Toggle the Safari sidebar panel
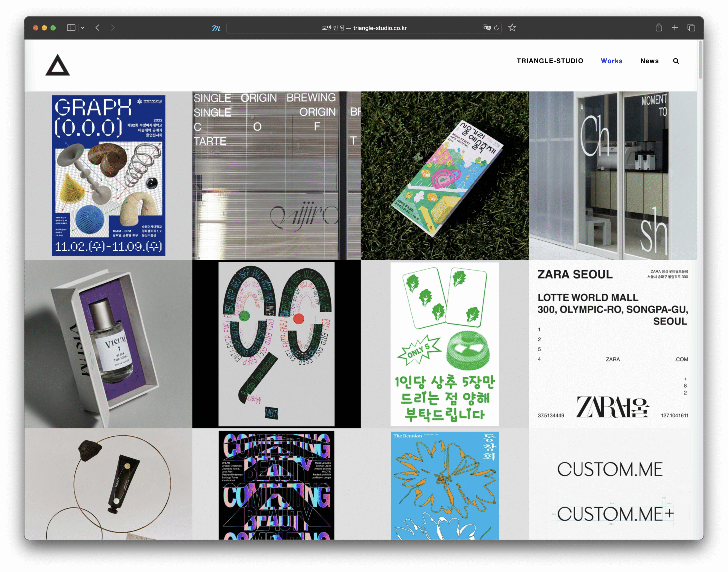Screen dimensions: 728x572 pos(71,28)
